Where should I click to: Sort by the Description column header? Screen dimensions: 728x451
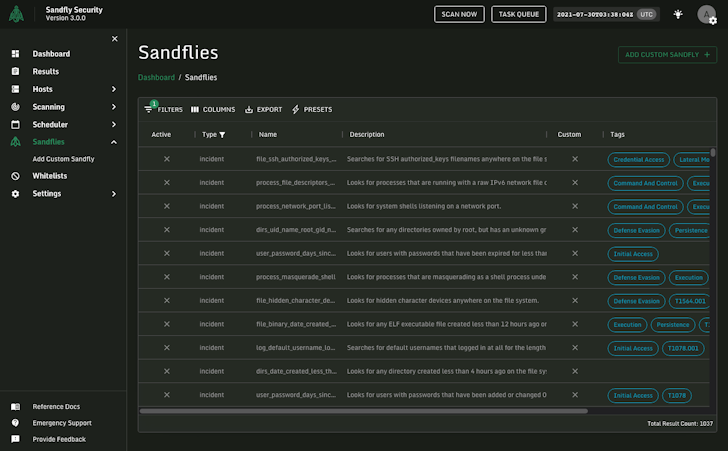coord(367,135)
